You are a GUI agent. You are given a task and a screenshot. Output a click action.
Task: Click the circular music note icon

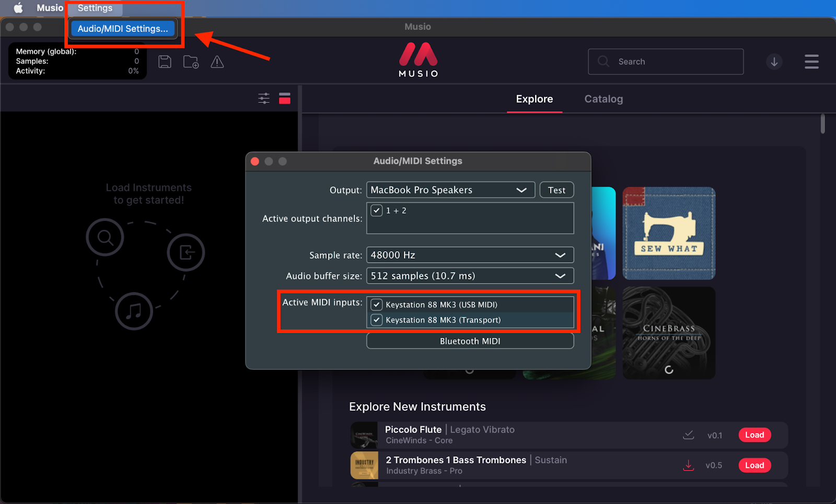point(134,311)
